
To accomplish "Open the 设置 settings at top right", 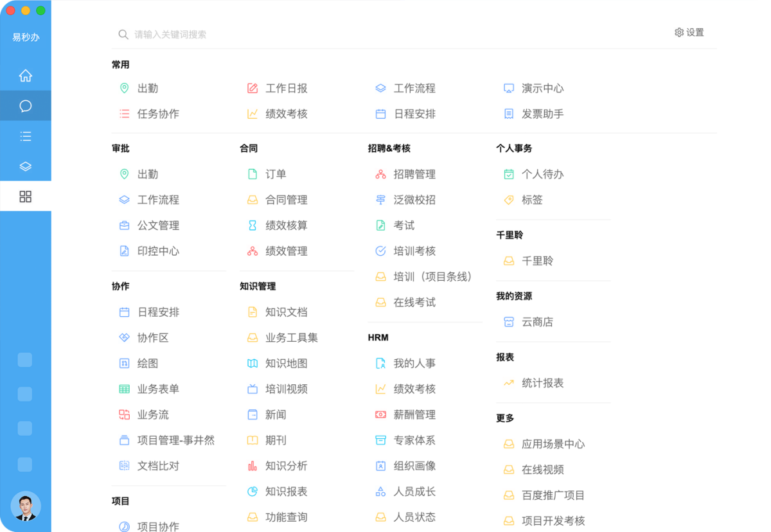I will [x=689, y=31].
